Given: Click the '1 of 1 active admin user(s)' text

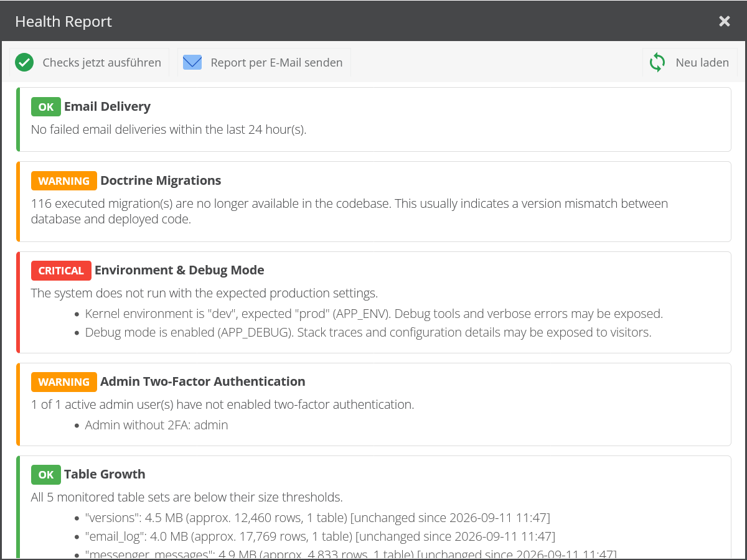Looking at the screenshot, I should click(x=222, y=404).
